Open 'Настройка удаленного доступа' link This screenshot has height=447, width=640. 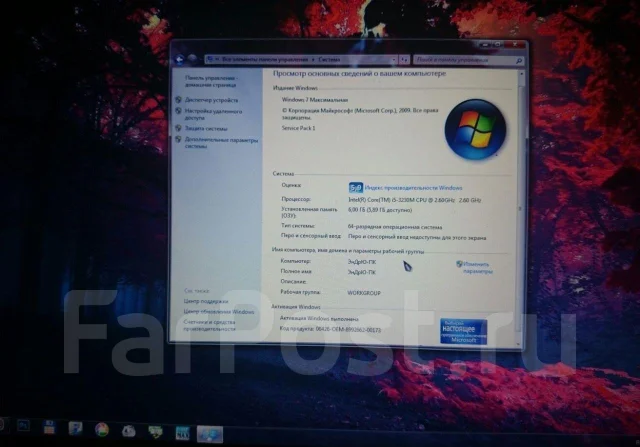tap(213, 114)
